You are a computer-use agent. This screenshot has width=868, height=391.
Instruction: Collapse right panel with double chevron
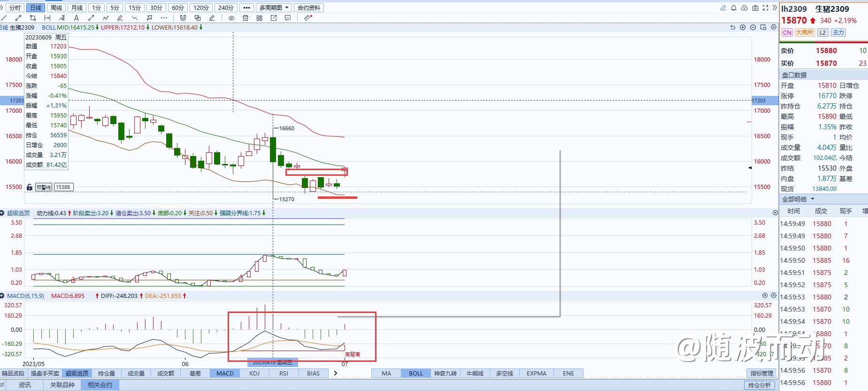point(775,8)
